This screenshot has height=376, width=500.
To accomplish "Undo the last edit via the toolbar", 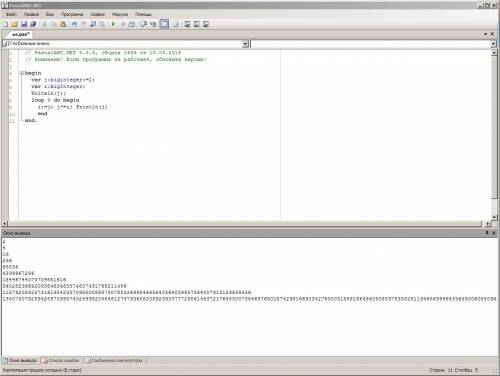I will 74,24.
